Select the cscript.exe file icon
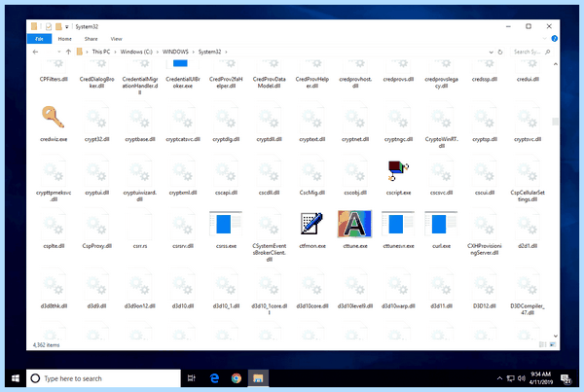The width and height of the screenshot is (584, 392). click(398, 170)
